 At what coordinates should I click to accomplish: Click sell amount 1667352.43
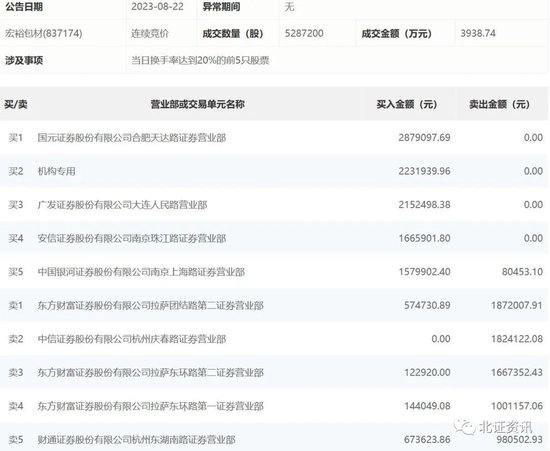click(517, 372)
